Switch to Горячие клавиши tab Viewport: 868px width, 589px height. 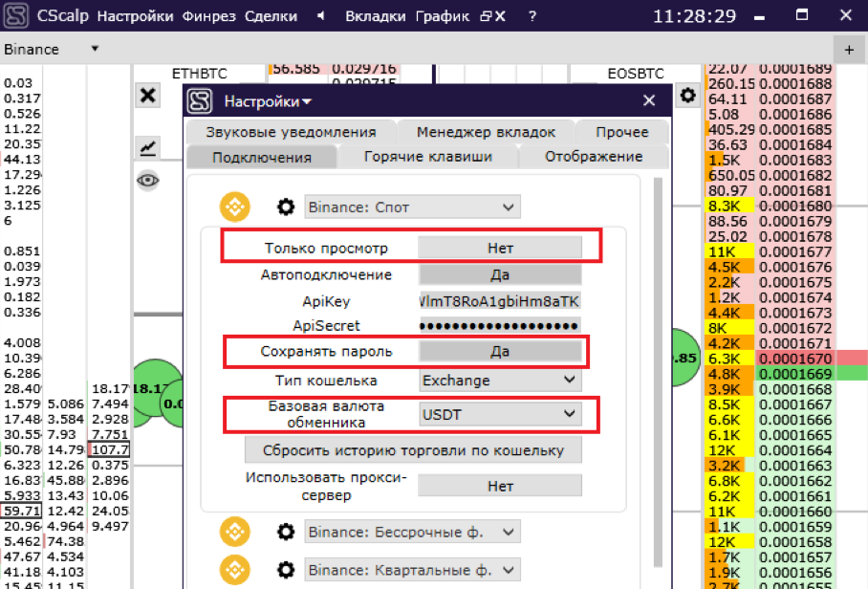click(428, 157)
